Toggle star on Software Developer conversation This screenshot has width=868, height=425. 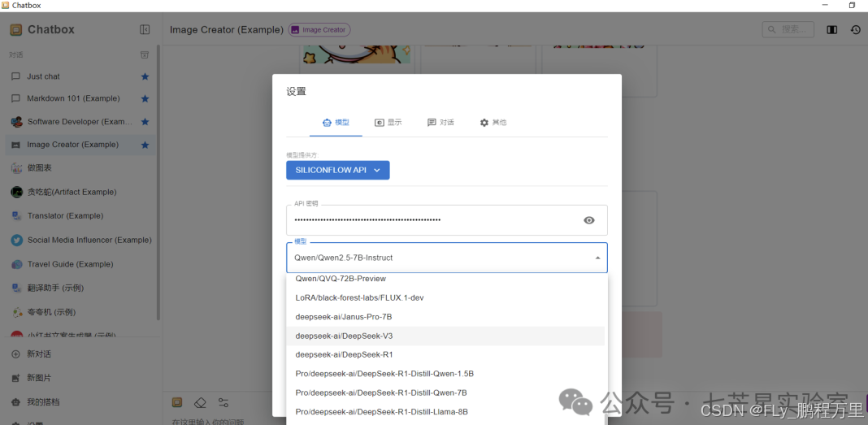point(145,122)
